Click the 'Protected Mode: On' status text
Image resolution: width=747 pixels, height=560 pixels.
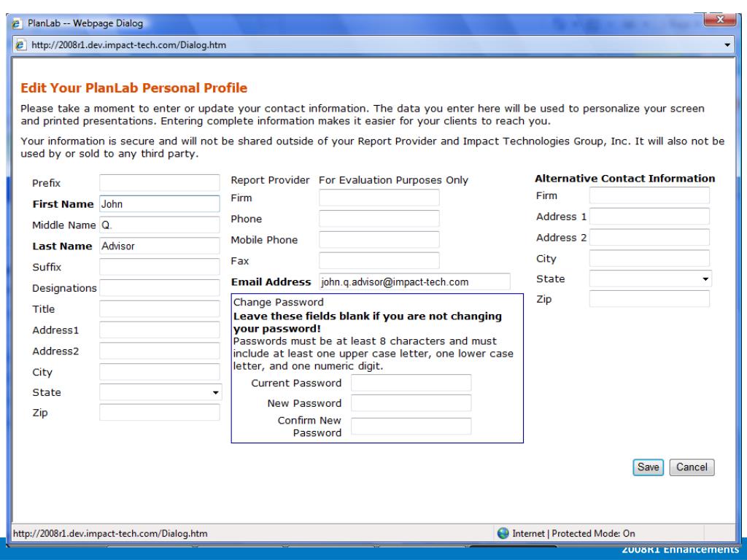[593, 533]
